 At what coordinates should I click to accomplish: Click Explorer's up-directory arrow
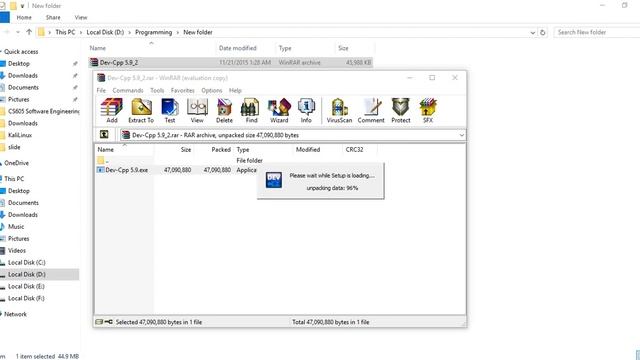tap(29, 32)
